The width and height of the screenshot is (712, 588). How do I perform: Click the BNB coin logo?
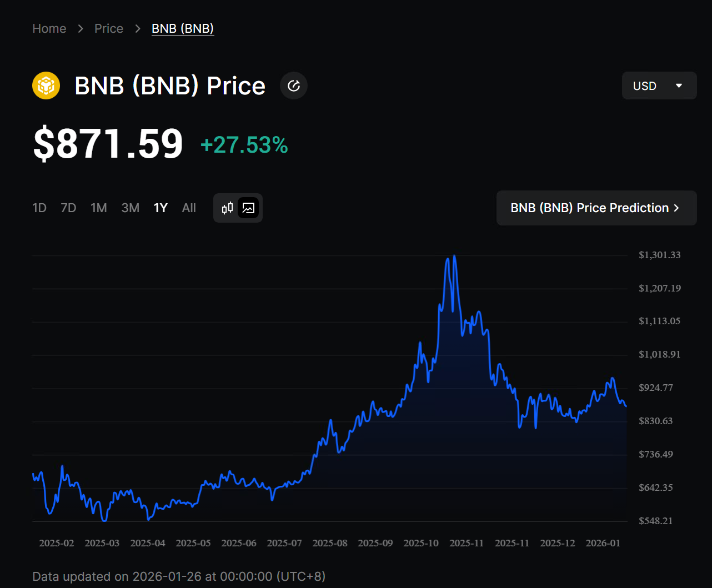[x=46, y=86]
